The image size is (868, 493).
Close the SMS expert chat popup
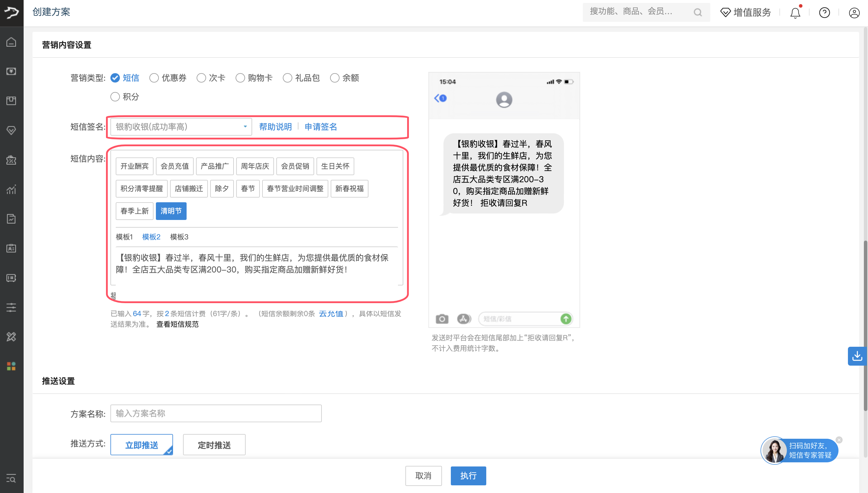click(x=839, y=440)
